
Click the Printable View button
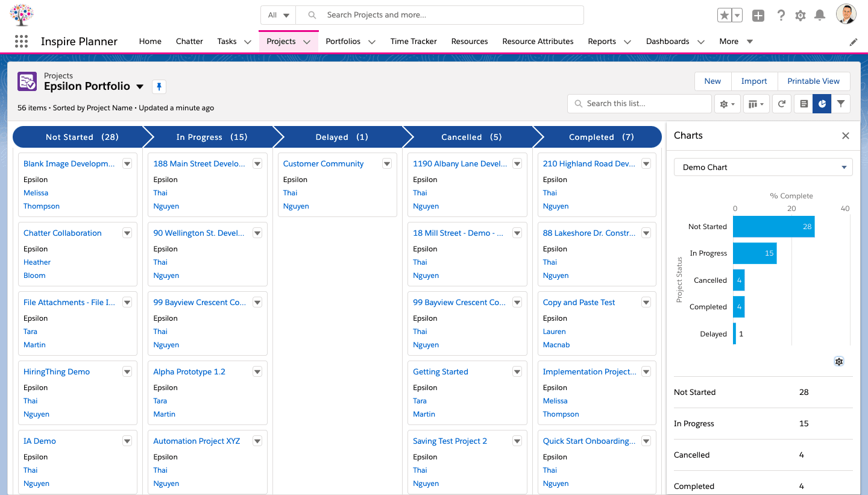pos(813,81)
